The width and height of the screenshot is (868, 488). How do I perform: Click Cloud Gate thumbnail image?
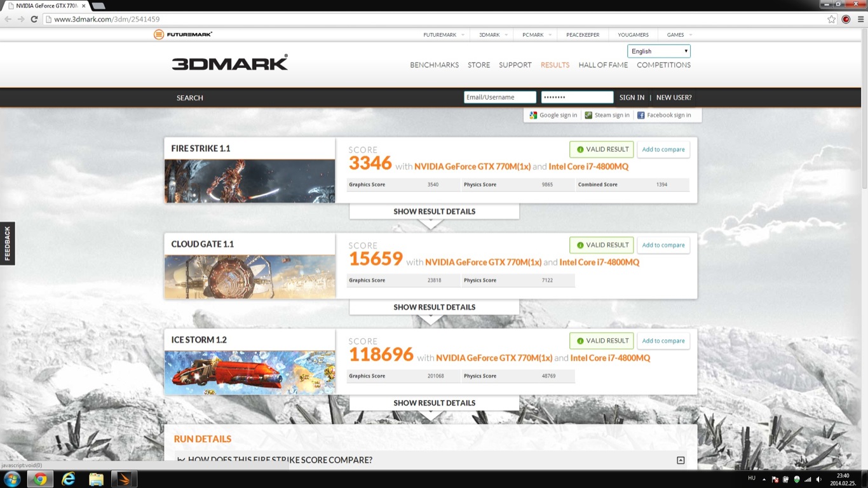pos(250,277)
